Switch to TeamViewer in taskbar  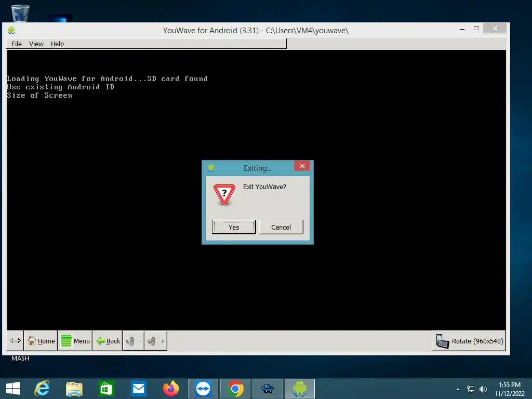(x=203, y=389)
